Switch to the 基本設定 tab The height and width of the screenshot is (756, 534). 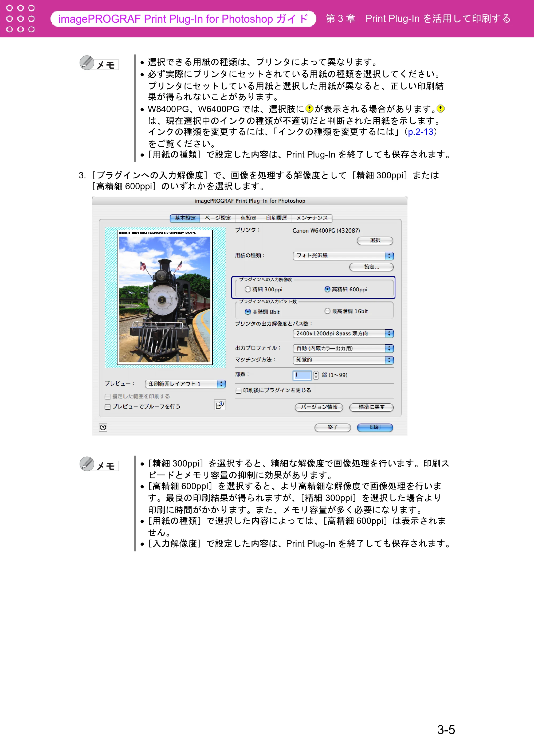coord(185,218)
